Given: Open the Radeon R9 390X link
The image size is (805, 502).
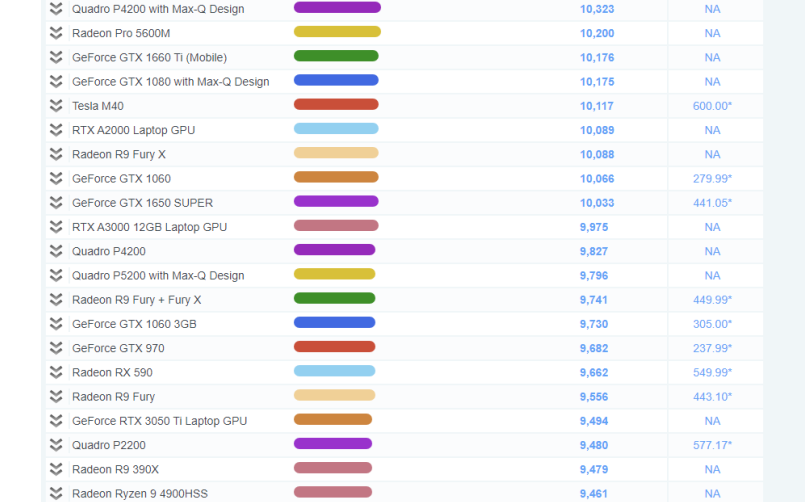Looking at the screenshot, I should pyautogui.click(x=116, y=469).
